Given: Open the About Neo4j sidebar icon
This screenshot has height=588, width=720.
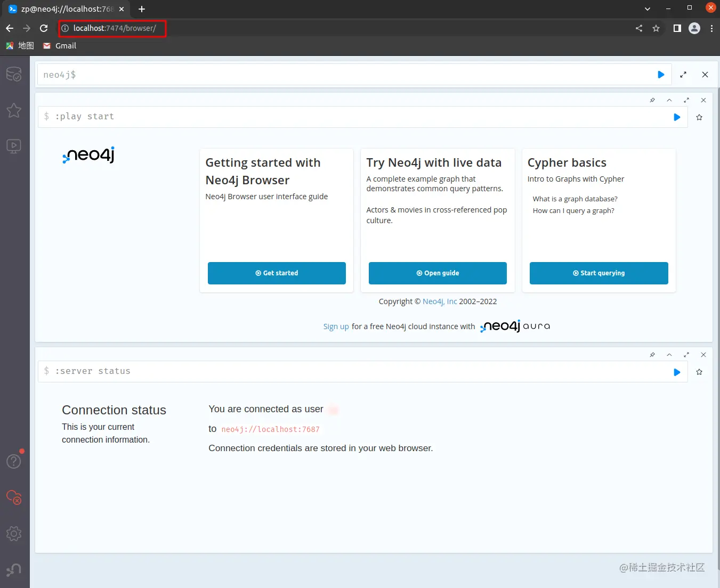Looking at the screenshot, I should (x=14, y=570).
